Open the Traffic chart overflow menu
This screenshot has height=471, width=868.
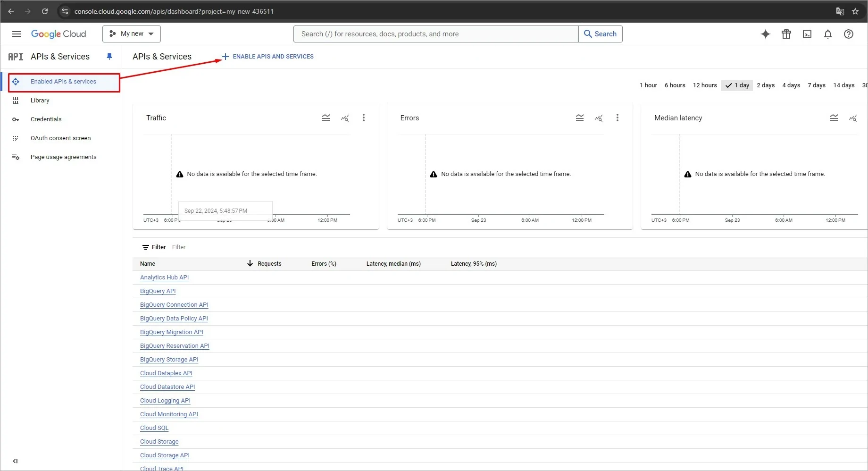pos(364,118)
